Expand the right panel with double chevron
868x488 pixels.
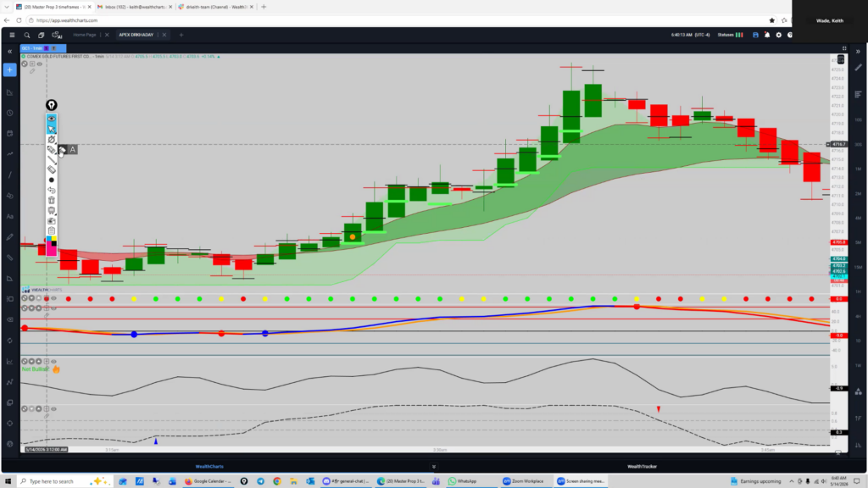pyautogui.click(x=858, y=52)
